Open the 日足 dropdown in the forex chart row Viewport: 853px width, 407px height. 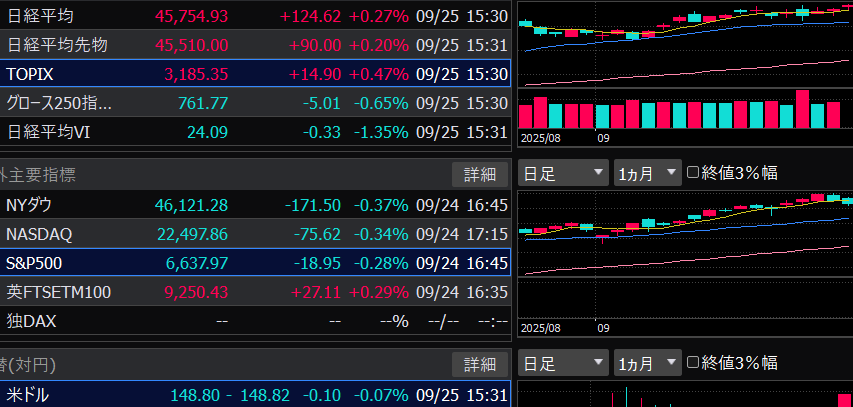click(564, 362)
